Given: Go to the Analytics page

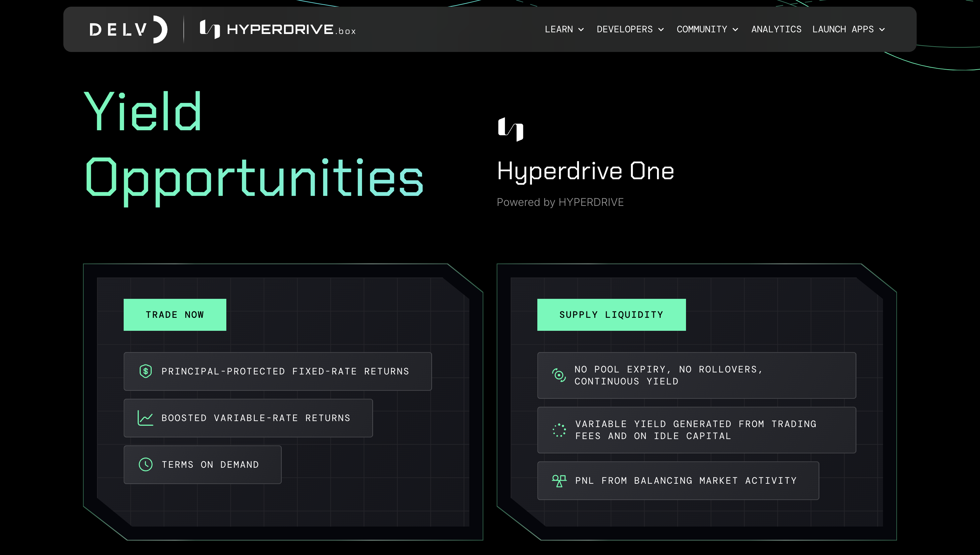Looking at the screenshot, I should pyautogui.click(x=776, y=29).
